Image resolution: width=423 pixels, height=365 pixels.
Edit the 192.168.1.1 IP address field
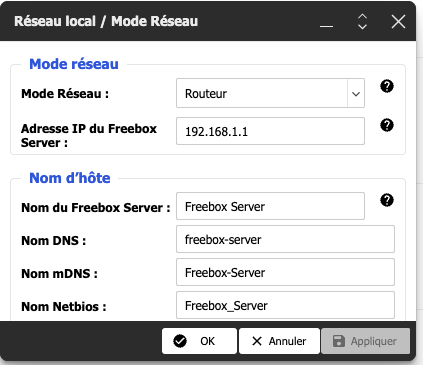tap(270, 131)
